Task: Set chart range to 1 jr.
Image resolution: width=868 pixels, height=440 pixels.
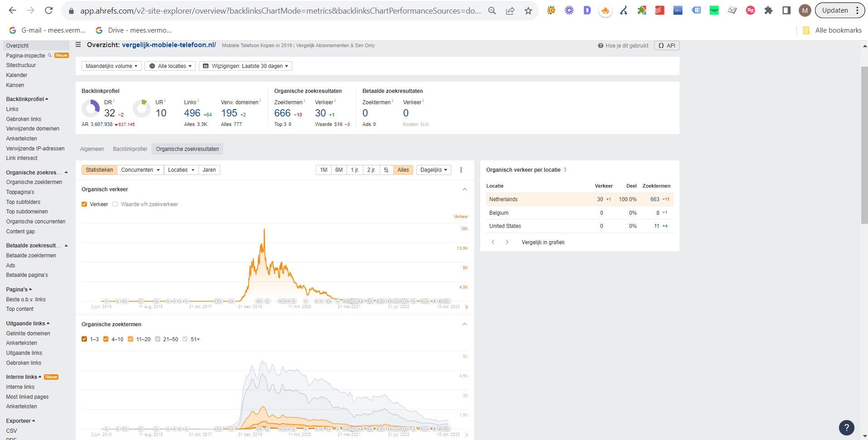Action: (x=355, y=170)
